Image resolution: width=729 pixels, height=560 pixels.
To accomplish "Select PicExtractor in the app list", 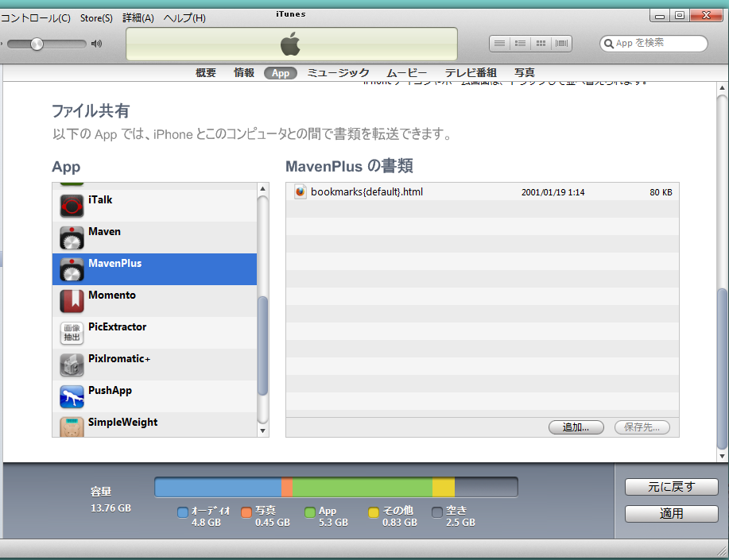I will point(154,333).
